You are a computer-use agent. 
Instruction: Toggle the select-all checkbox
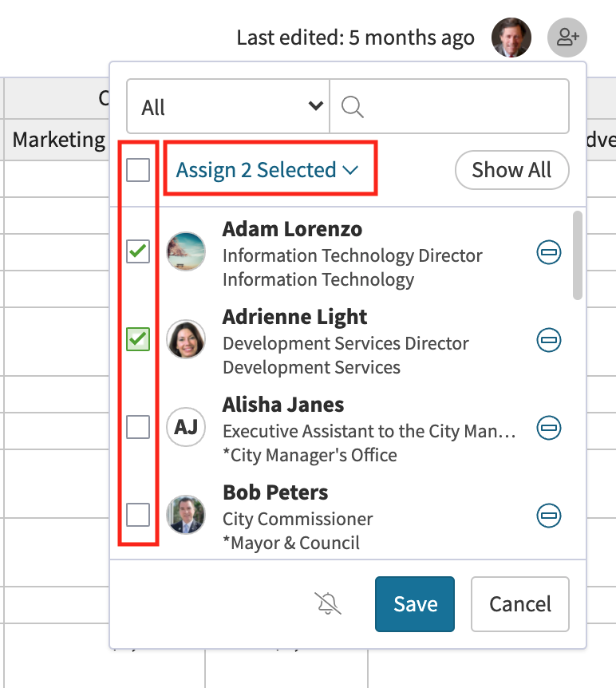click(x=137, y=170)
